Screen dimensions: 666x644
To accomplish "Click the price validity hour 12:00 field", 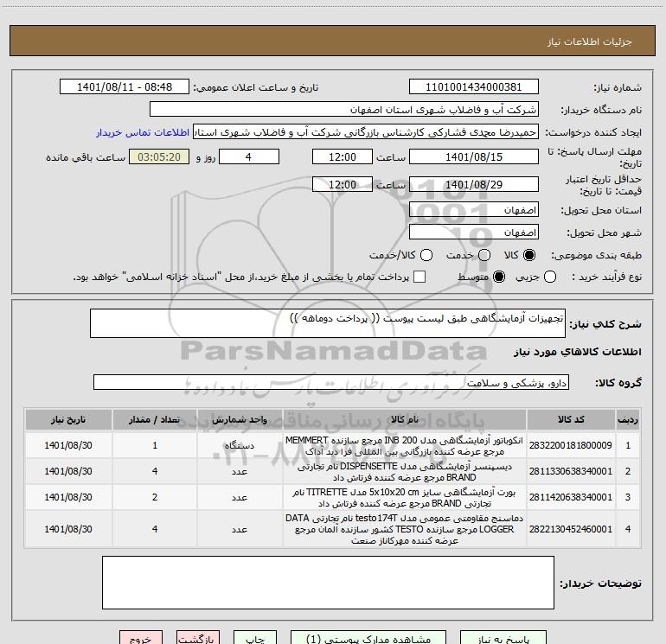I will tap(343, 184).
